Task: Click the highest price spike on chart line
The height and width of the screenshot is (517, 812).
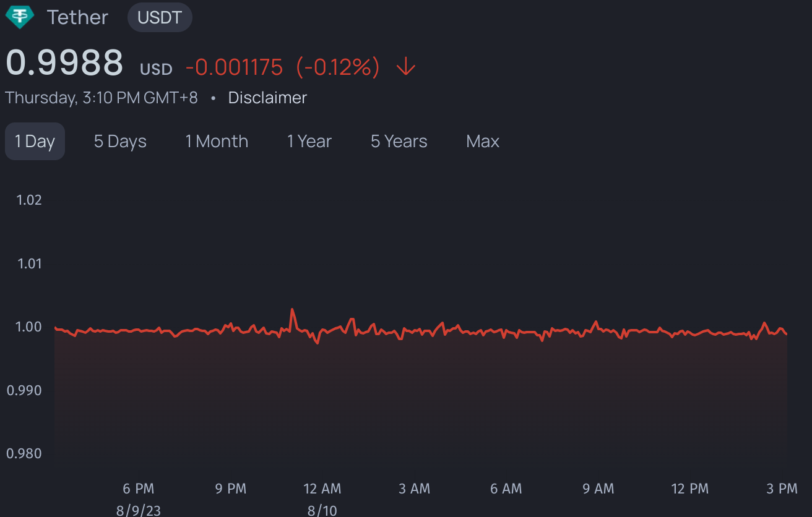Action: click(x=292, y=309)
